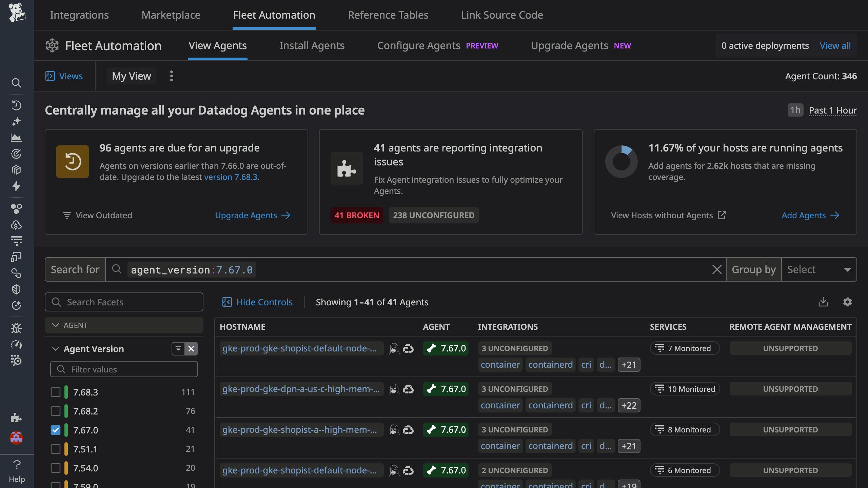The width and height of the screenshot is (868, 488).
Task: Open the Search icon in the left sidebar
Action: 17,83
